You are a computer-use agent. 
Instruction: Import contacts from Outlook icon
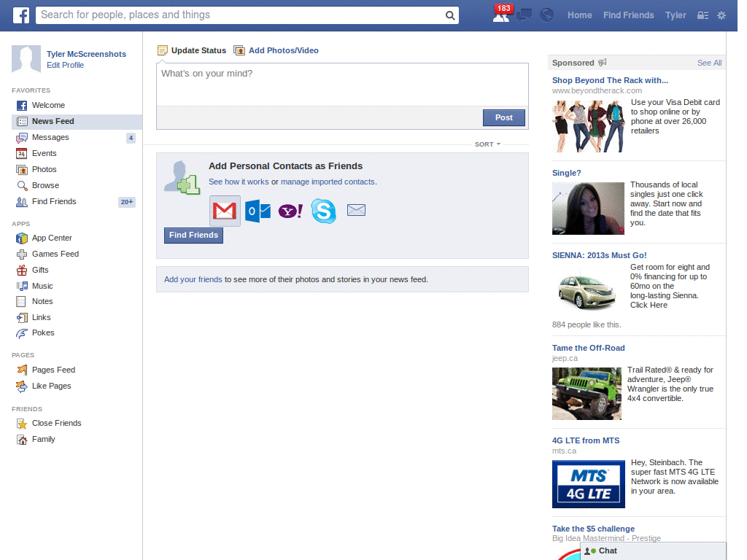[258, 211]
